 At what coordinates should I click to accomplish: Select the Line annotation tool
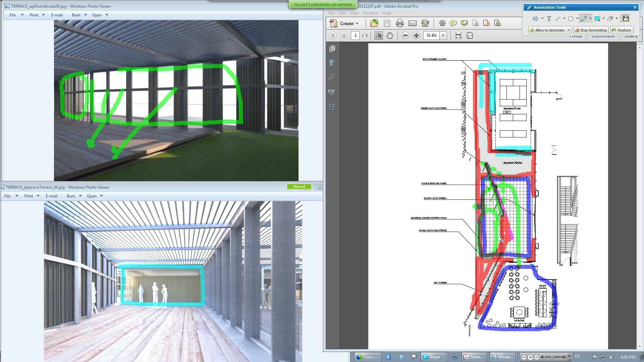tap(558, 19)
